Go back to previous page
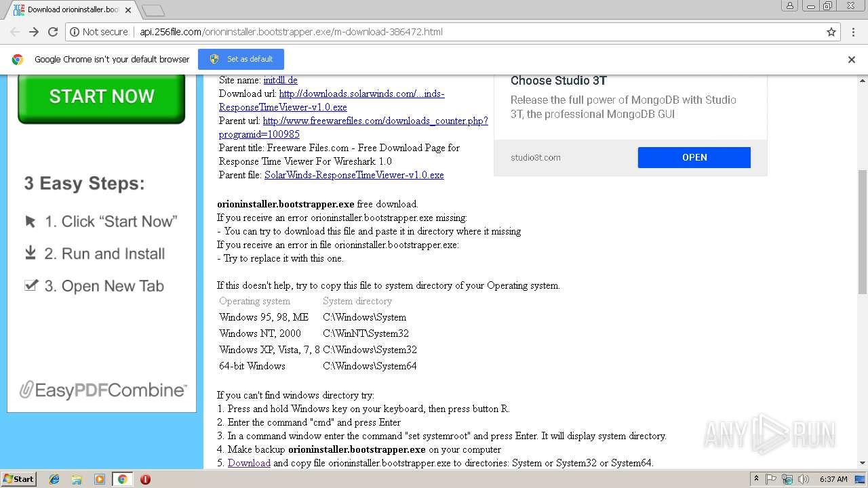Viewport: 868px width, 488px height. point(14,32)
